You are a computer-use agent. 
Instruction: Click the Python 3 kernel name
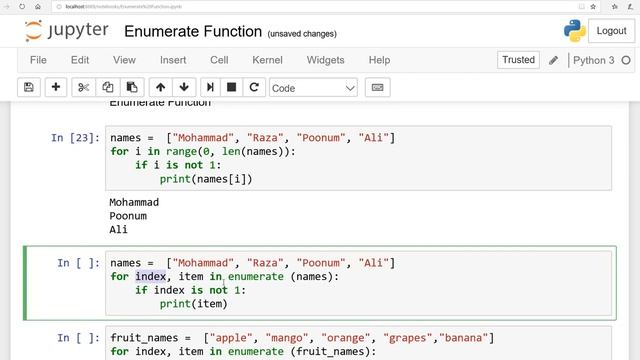coord(593,60)
